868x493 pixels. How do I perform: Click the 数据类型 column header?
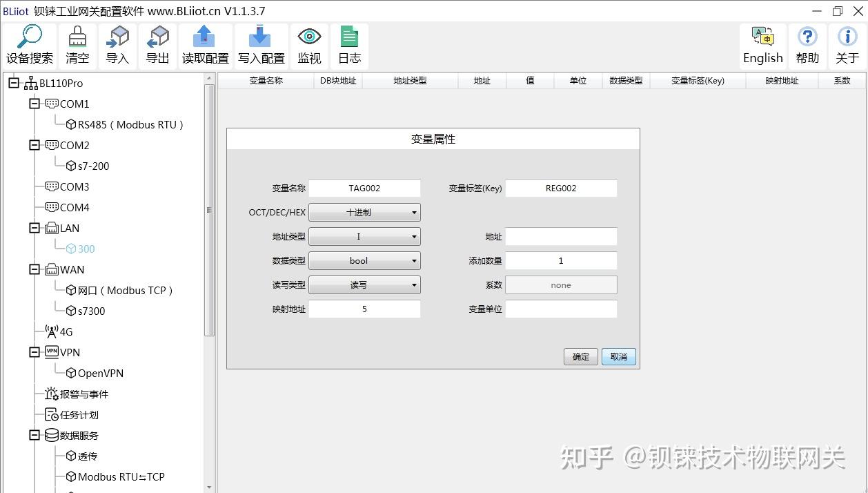click(x=626, y=81)
